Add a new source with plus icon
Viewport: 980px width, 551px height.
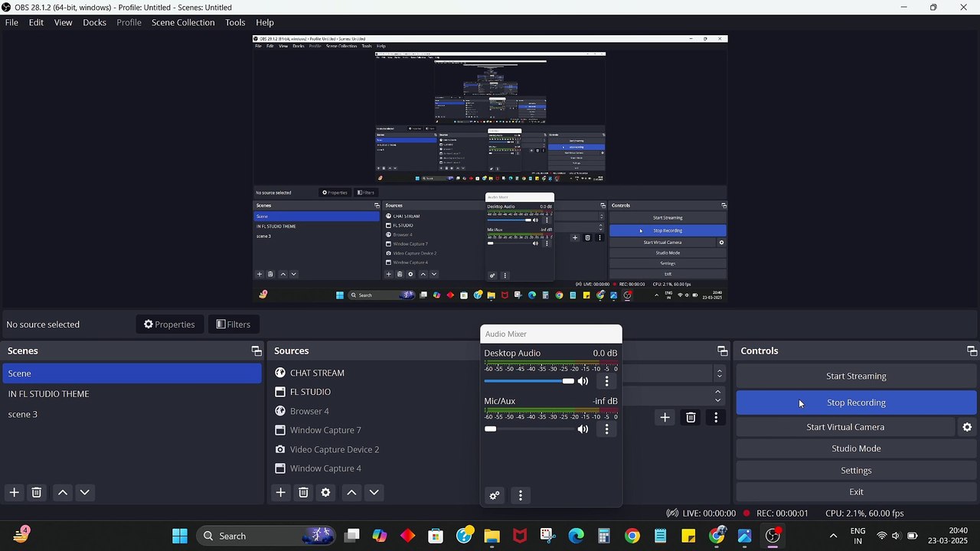(x=280, y=492)
